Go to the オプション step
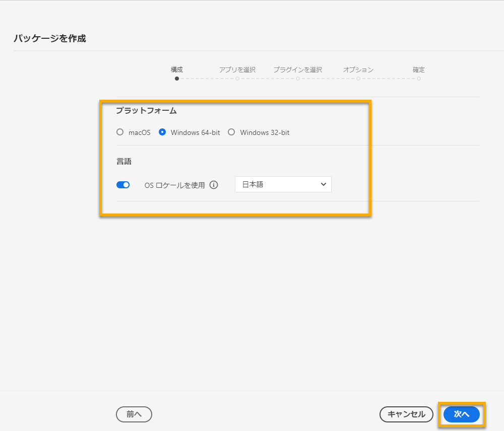Screen dimensions: 504x431 (x=358, y=69)
